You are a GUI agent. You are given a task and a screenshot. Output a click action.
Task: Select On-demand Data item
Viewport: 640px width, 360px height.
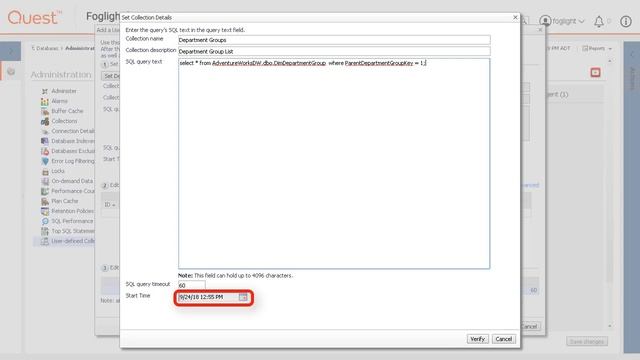72,181
